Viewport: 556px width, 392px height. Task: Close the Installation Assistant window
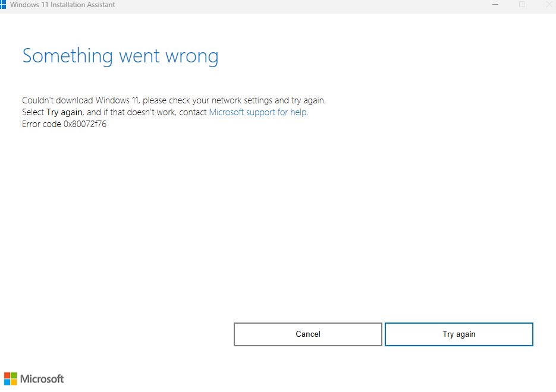click(549, 5)
